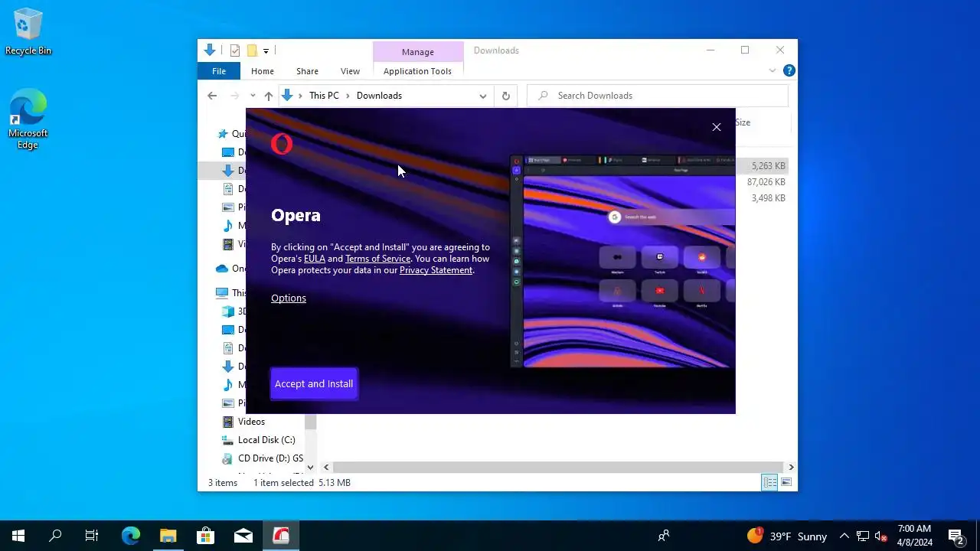Click horizontal scrollbar left arrow
This screenshot has height=551, width=980.
(x=326, y=467)
